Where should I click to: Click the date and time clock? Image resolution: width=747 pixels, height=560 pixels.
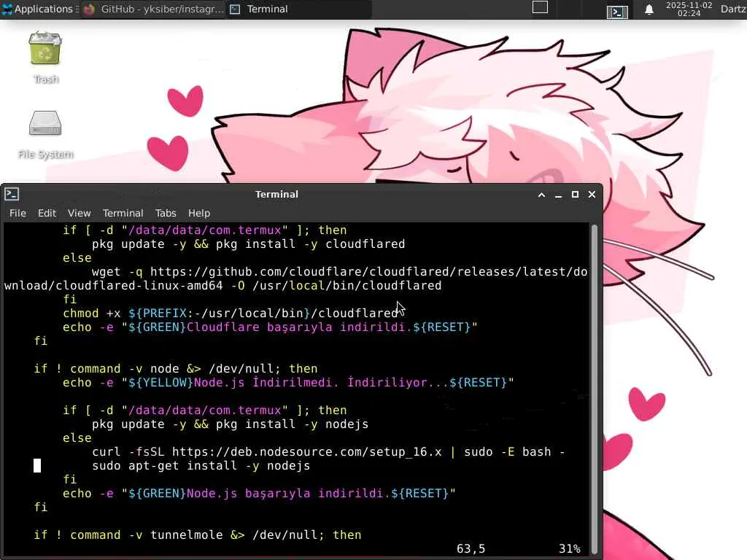point(689,9)
